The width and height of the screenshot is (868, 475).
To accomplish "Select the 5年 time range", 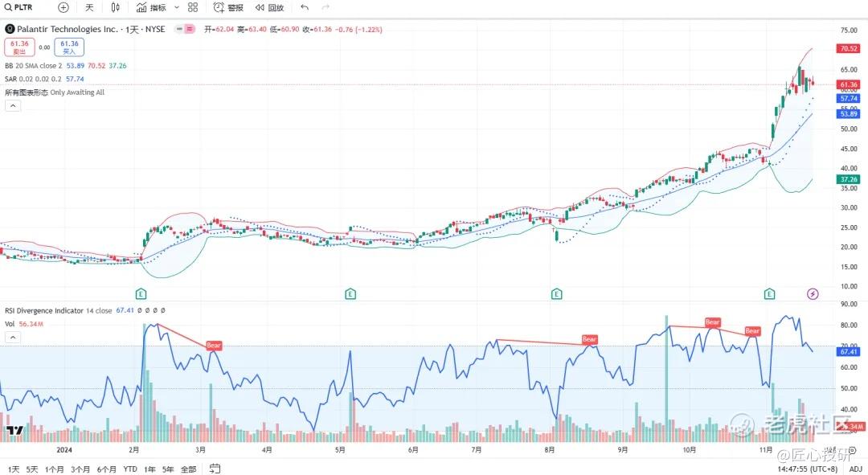I will [x=168, y=469].
